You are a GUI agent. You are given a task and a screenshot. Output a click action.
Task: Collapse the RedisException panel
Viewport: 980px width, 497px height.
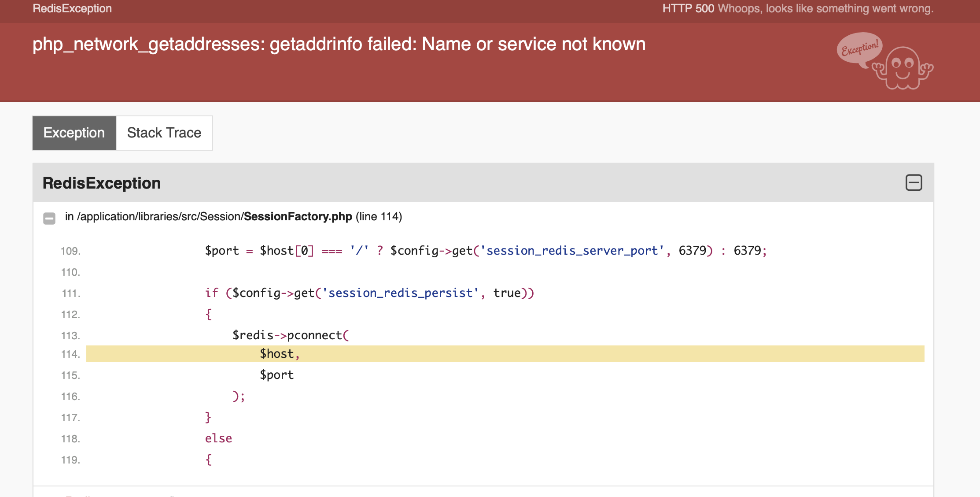point(914,182)
